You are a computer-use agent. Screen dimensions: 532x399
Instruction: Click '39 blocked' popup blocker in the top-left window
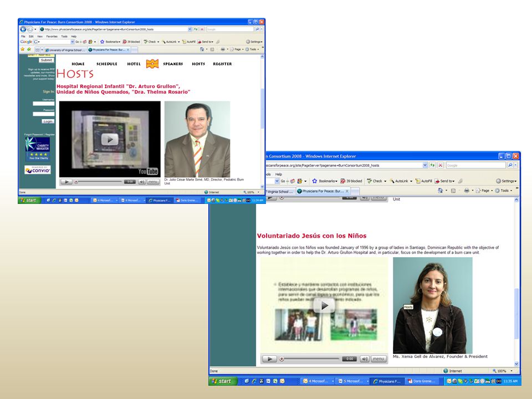(131, 42)
